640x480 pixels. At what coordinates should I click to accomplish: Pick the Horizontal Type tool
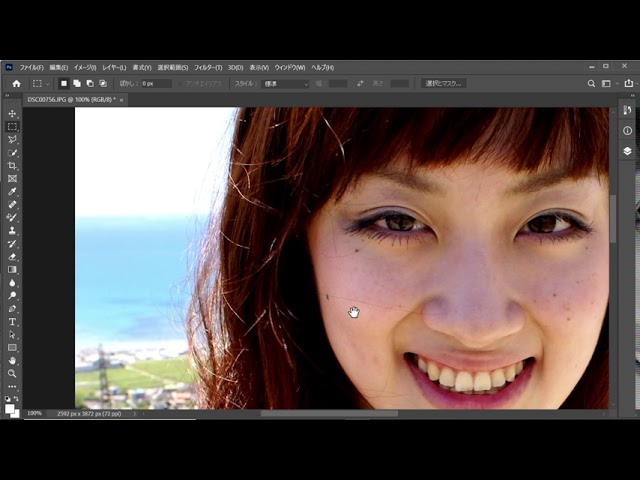(13, 322)
